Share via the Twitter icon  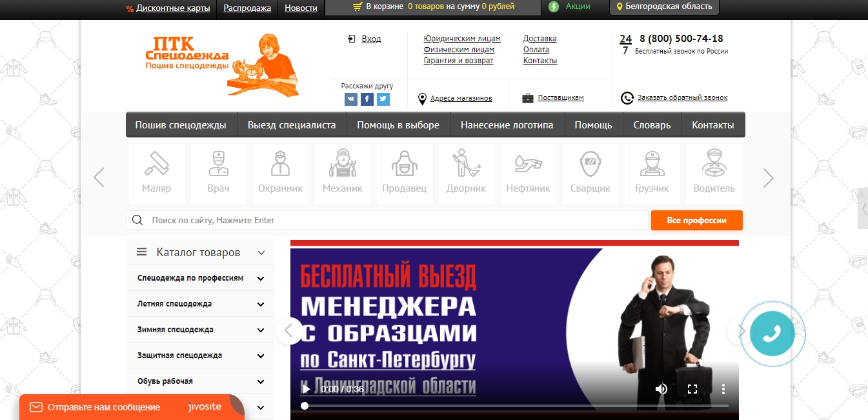(383, 99)
